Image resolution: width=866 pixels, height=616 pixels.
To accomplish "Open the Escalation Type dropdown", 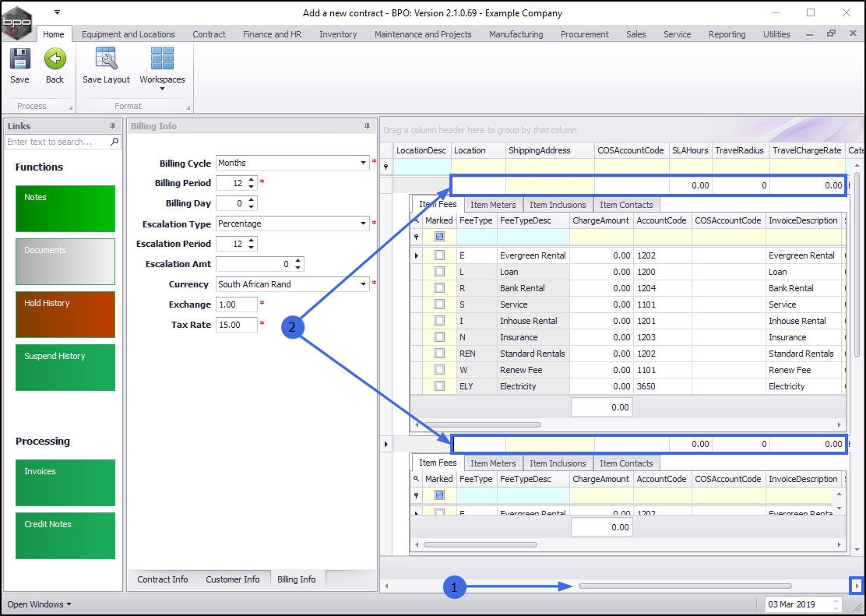I will point(364,224).
